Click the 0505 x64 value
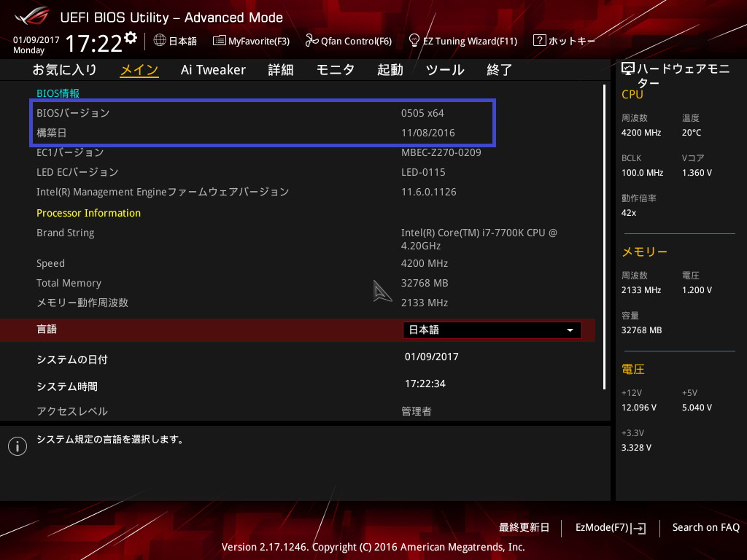The image size is (747, 560). tap(422, 113)
